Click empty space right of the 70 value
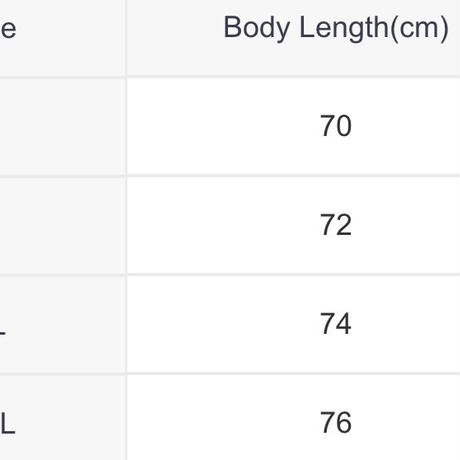Image resolution: width=460 pixels, height=460 pixels. point(407,126)
